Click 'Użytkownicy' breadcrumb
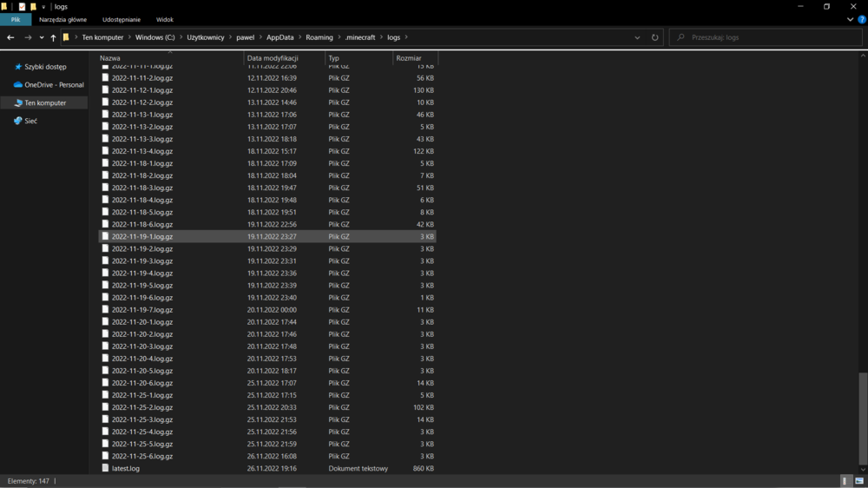Image resolution: width=868 pixels, height=488 pixels. [x=206, y=37]
